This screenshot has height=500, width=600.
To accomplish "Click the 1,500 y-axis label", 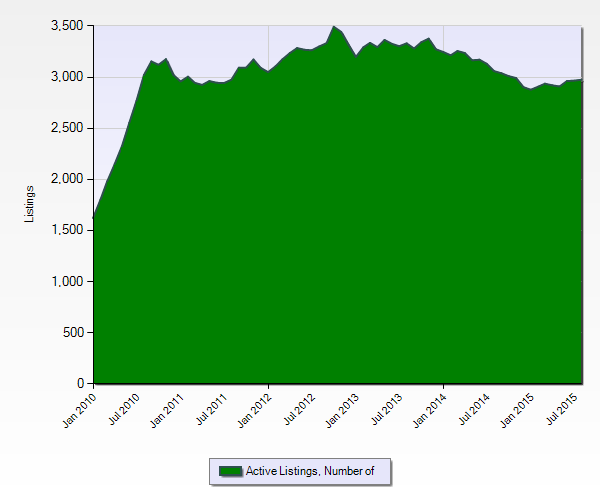I will click(67, 230).
